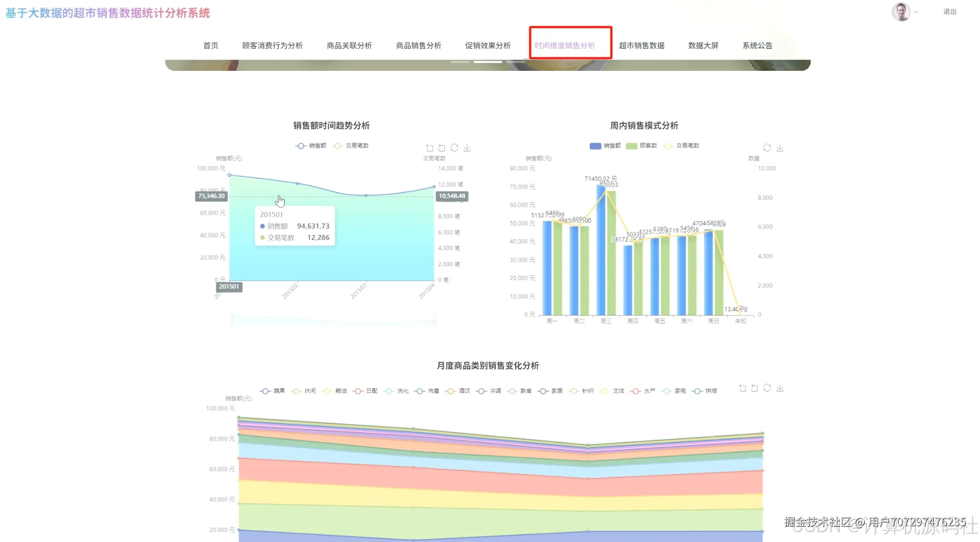Switch to 商品销售分析 menu
The image size is (980, 542).
click(x=419, y=46)
